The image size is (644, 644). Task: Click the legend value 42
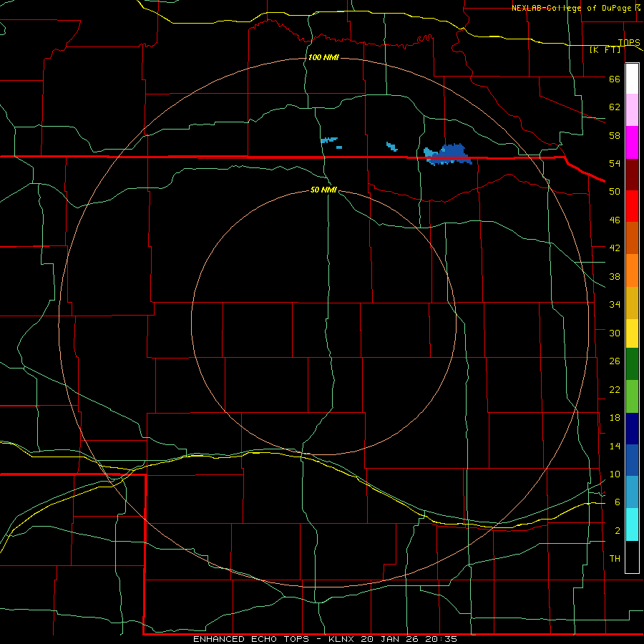click(x=615, y=248)
